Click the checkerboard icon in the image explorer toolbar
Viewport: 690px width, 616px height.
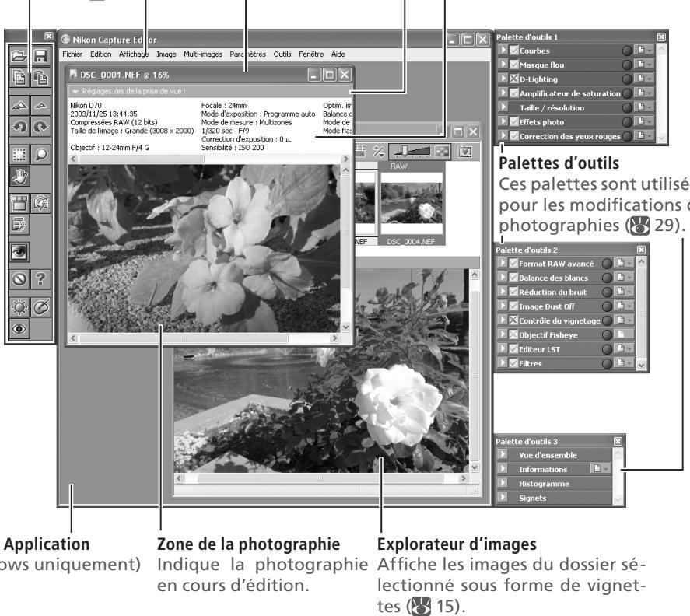coord(442,152)
